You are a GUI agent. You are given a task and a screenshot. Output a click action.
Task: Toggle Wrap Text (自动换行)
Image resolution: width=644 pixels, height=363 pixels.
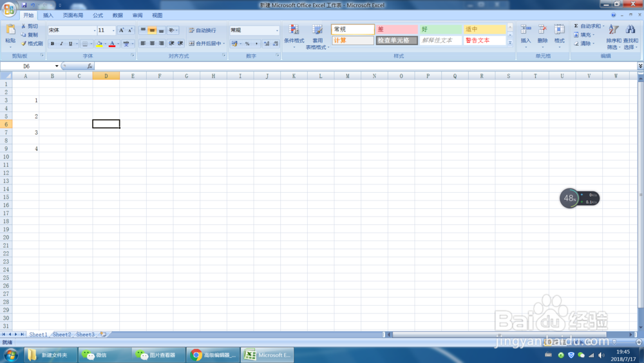click(x=202, y=30)
